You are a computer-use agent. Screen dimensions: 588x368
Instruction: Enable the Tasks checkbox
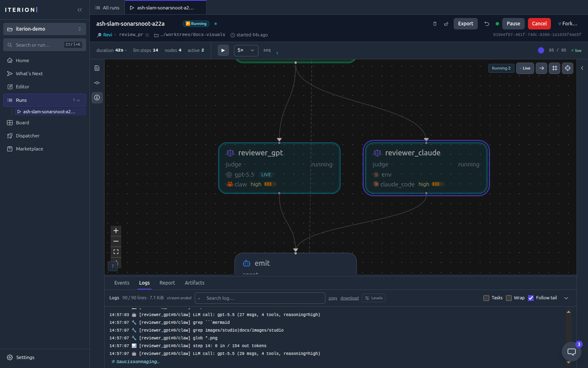pyautogui.click(x=486, y=298)
